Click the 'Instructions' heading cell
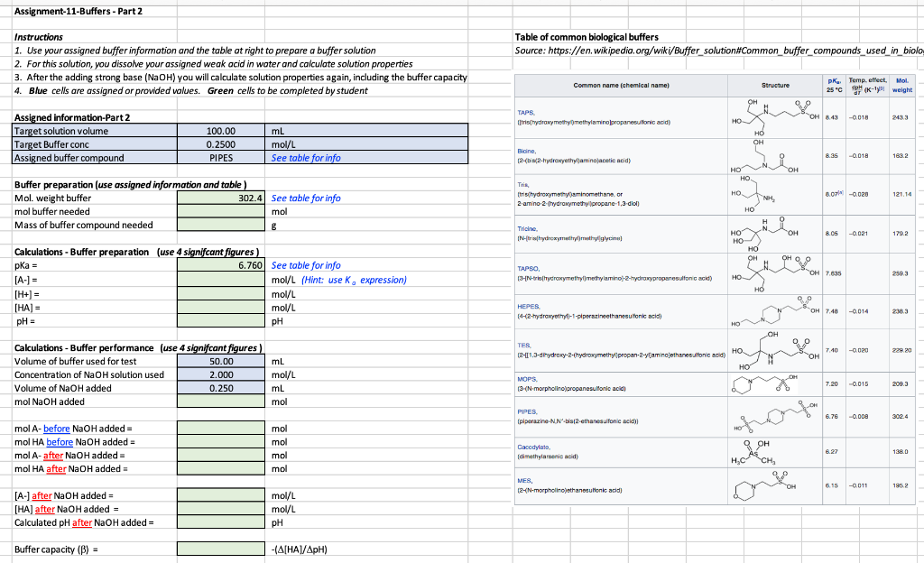Screen dimensions: 924x563 point(38,37)
